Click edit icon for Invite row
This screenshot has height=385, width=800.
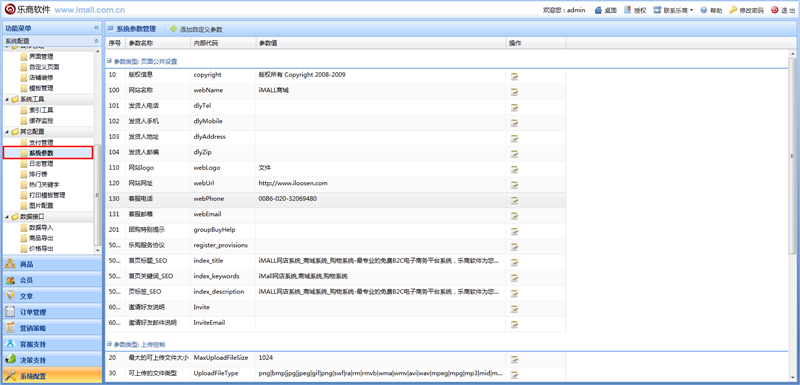pos(515,309)
